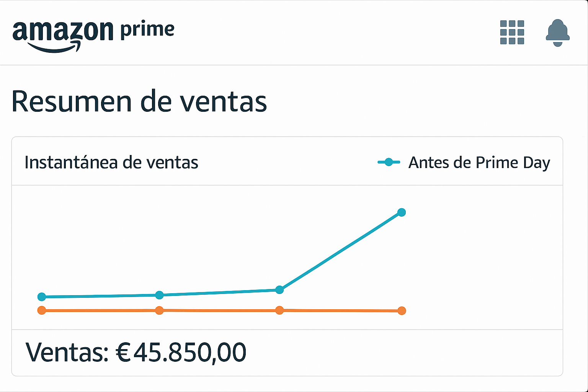Viewport: 588px width, 392px height.
Task: Select the first orange data point
Action: 42,310
